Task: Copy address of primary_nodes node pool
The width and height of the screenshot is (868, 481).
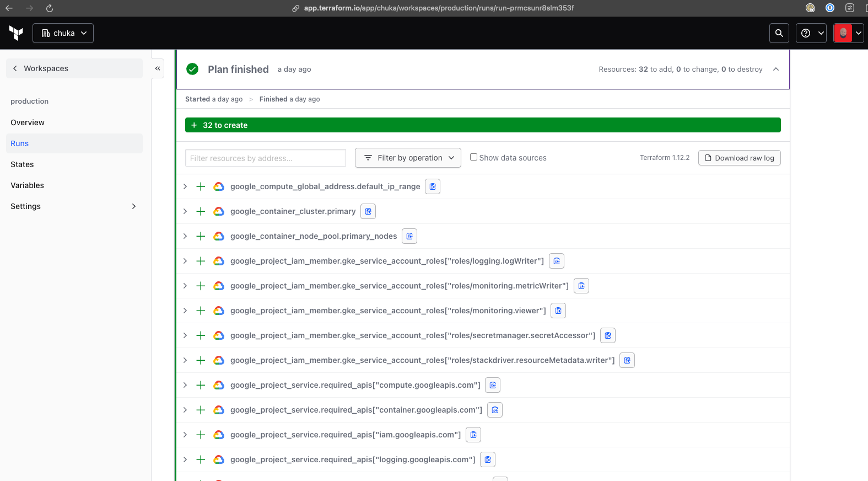Action: pyautogui.click(x=409, y=236)
